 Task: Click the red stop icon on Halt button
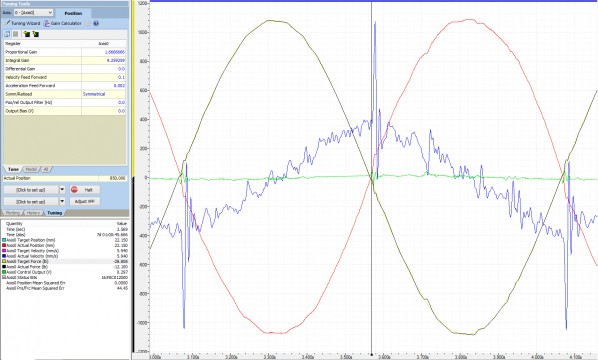(x=74, y=190)
